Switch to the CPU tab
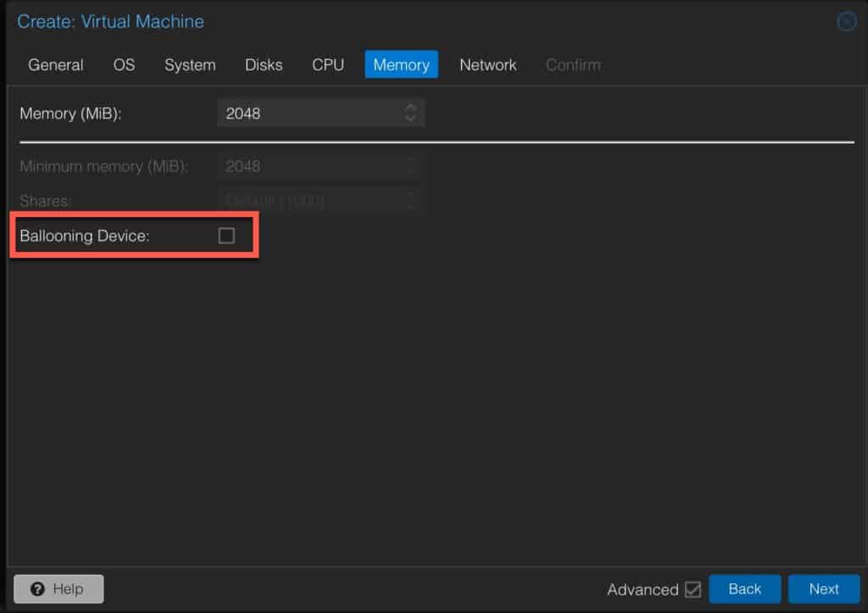The height and width of the screenshot is (613, 868). coord(328,64)
